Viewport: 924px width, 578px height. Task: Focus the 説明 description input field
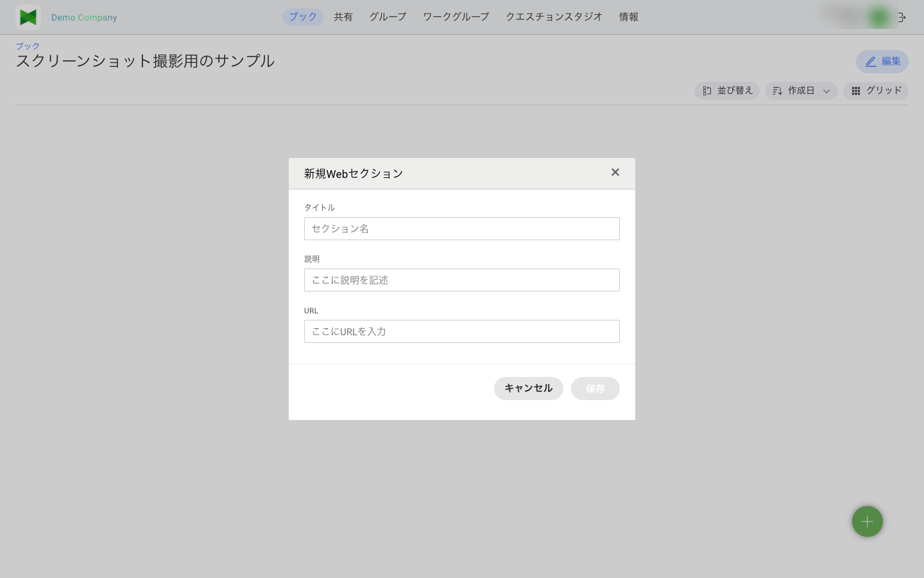pos(462,280)
